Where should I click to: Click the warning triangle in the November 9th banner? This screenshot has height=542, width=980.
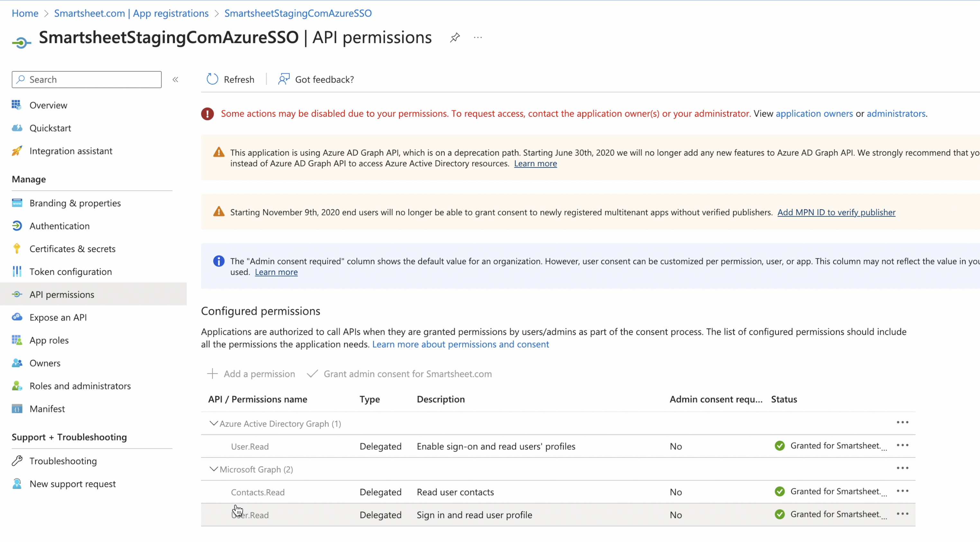click(x=219, y=211)
